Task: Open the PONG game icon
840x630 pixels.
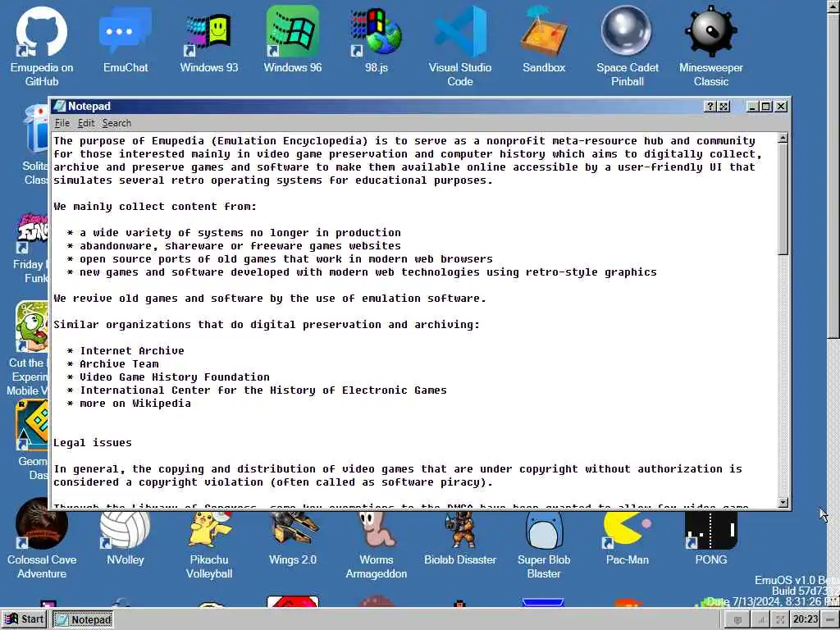Action: (711, 537)
